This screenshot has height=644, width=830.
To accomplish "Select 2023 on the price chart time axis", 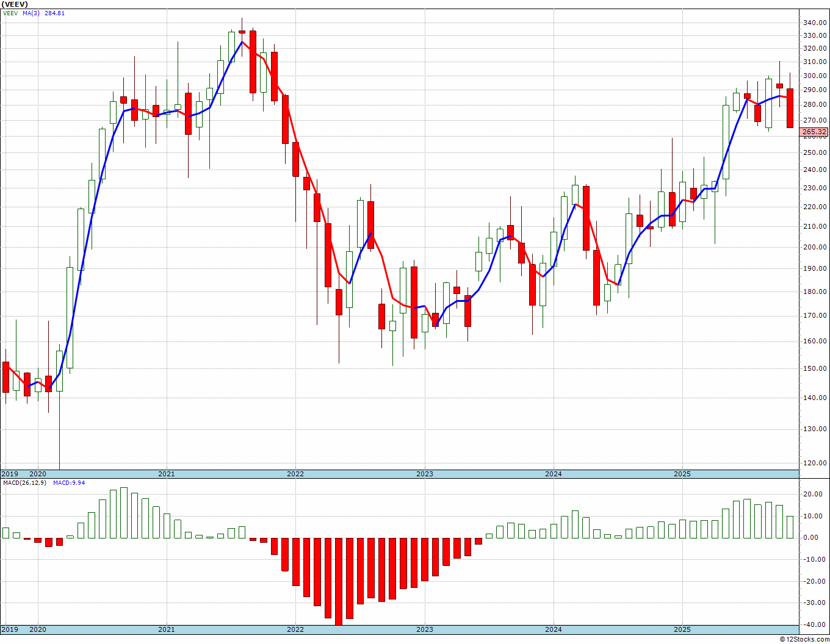I will pyautogui.click(x=425, y=474).
